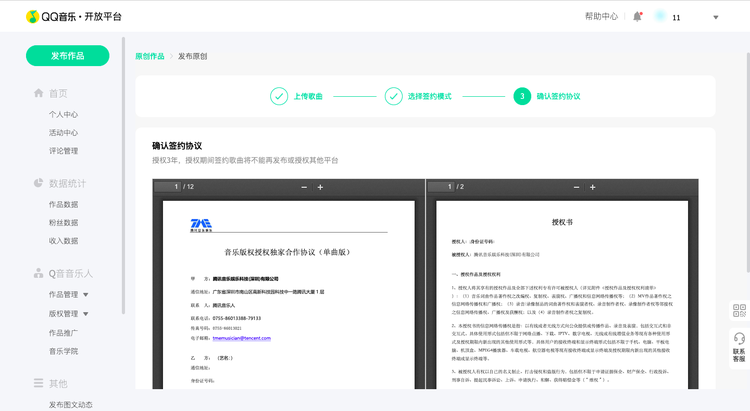
Task: Click the 音乐版权授权独家合作协议 title
Action: [x=287, y=252]
